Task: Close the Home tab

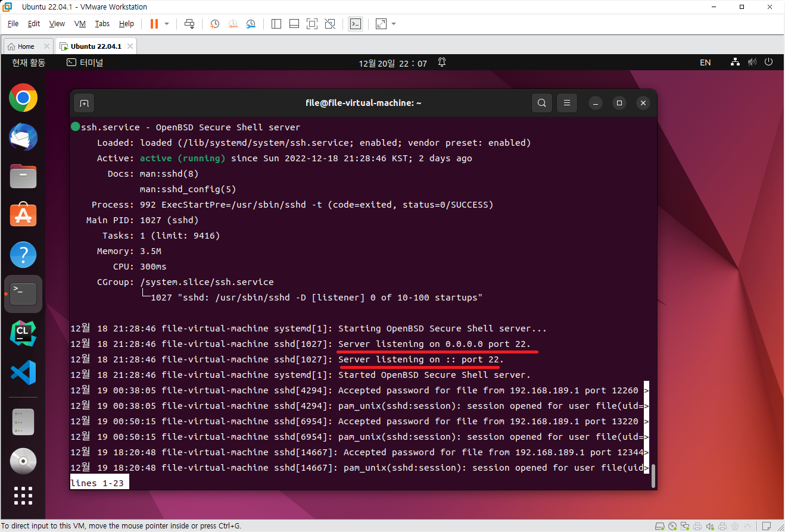Action: [46, 46]
